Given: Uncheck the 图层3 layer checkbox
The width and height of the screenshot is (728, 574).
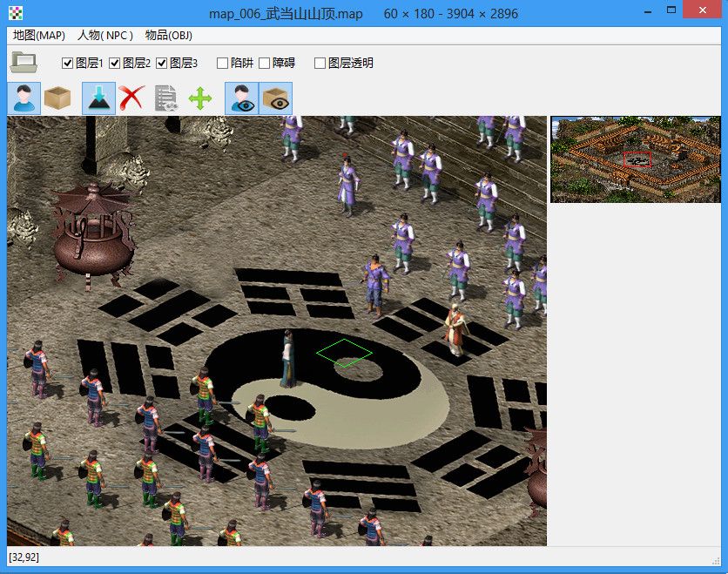Looking at the screenshot, I should 161,64.
